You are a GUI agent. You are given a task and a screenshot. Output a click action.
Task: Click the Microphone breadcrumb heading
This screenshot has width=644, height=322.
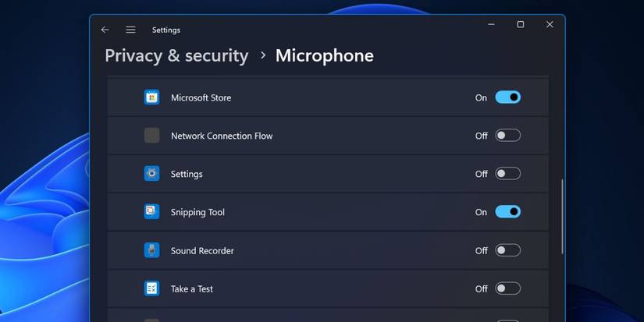(x=324, y=55)
